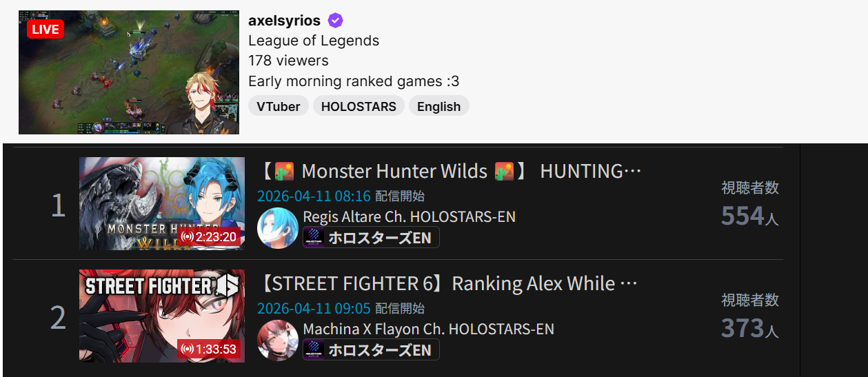Open the Monster Hunter Wilds thumbnail
868x377 pixels.
click(162, 204)
